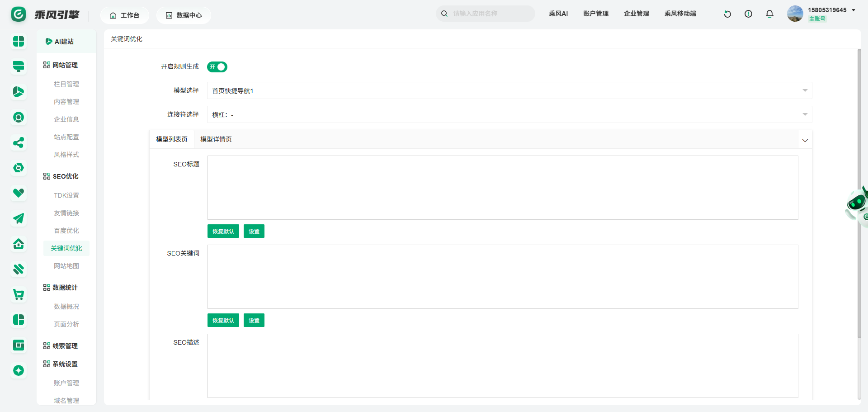Click the refresh icon in top bar
Viewport: 868px width, 412px height.
click(x=727, y=14)
